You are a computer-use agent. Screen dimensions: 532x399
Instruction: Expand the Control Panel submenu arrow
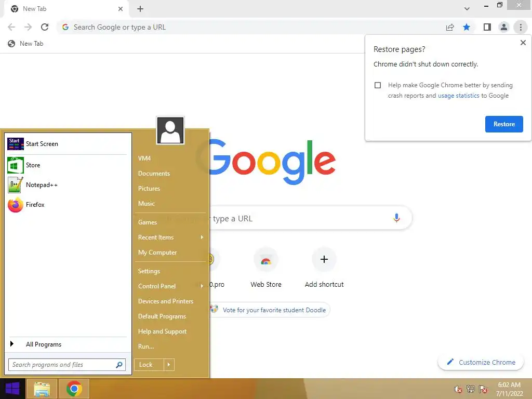tap(202, 286)
